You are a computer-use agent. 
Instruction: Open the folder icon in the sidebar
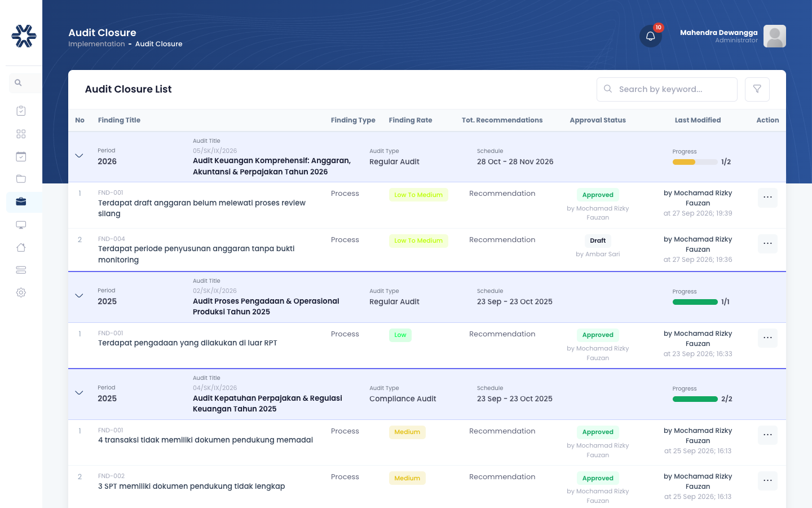[21, 179]
